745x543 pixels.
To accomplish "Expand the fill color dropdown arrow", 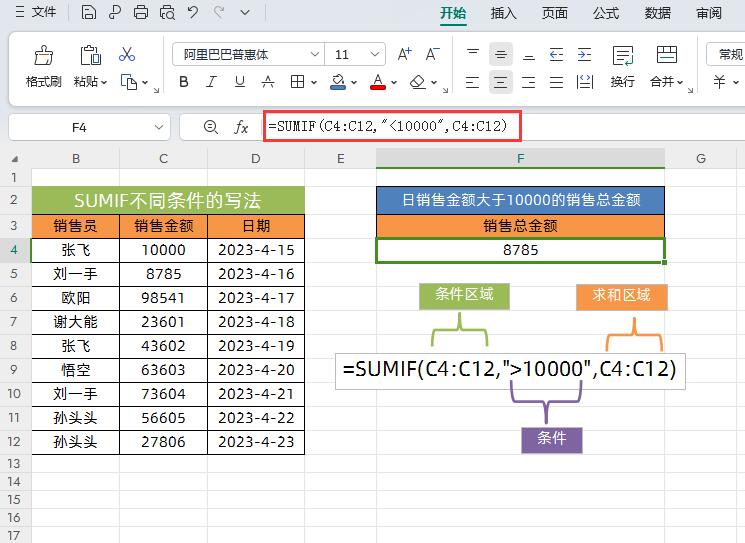I will pos(354,83).
